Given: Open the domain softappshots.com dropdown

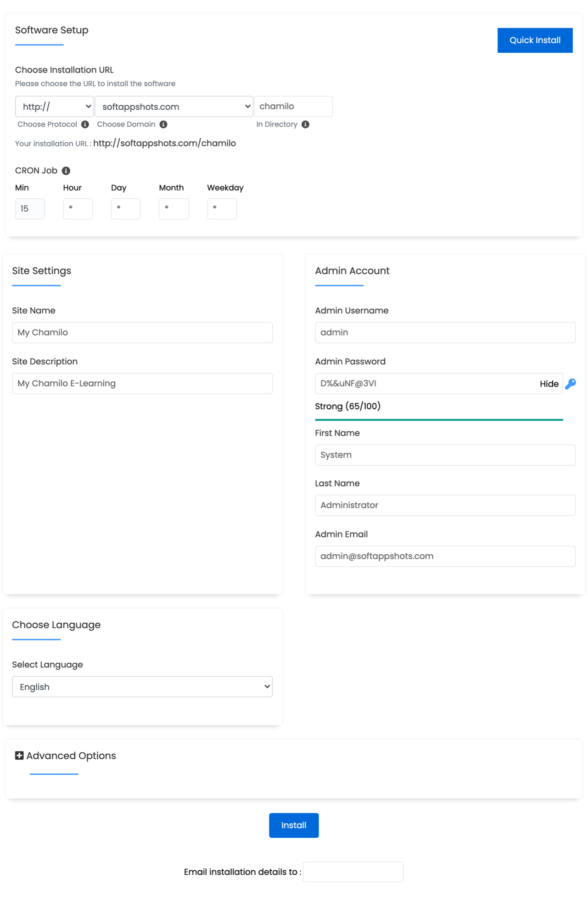Looking at the screenshot, I should tap(174, 106).
